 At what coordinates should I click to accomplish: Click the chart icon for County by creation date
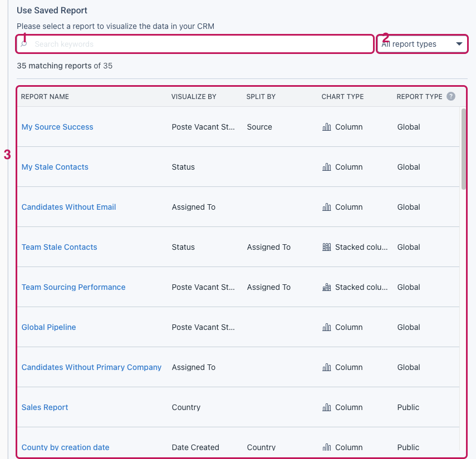pyautogui.click(x=327, y=447)
